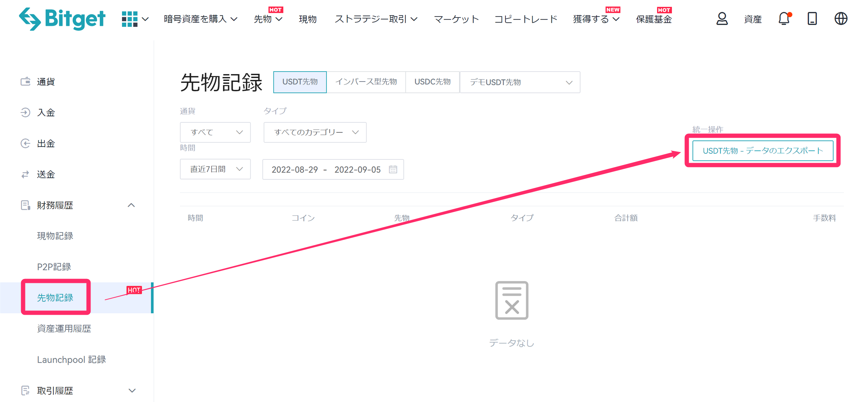Click the 時間 column header
This screenshot has width=868, height=402.
195,218
